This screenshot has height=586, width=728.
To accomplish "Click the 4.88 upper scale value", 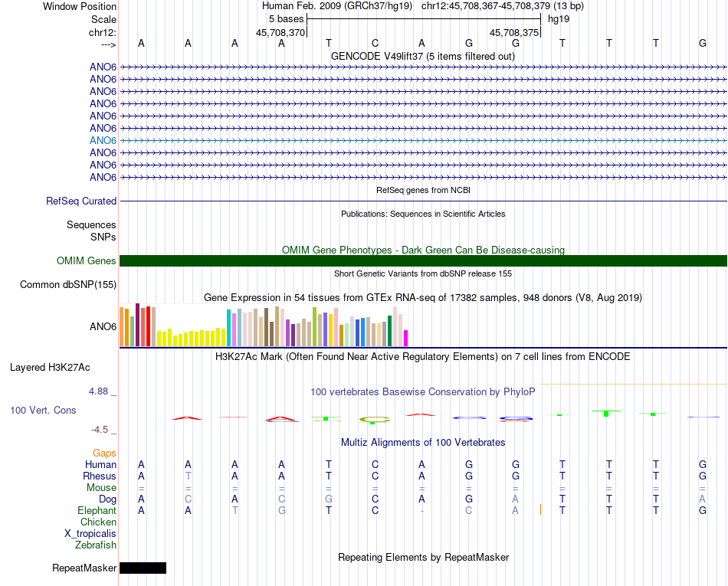I will (98, 391).
